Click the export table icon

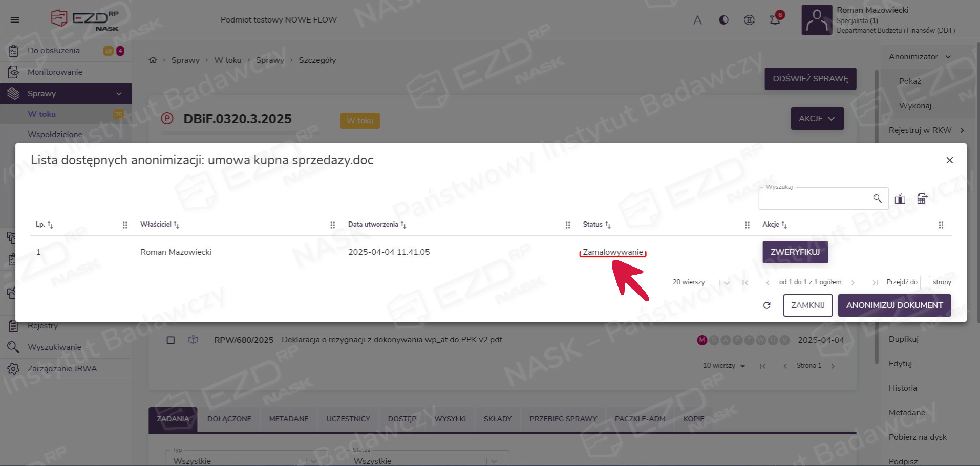click(922, 199)
